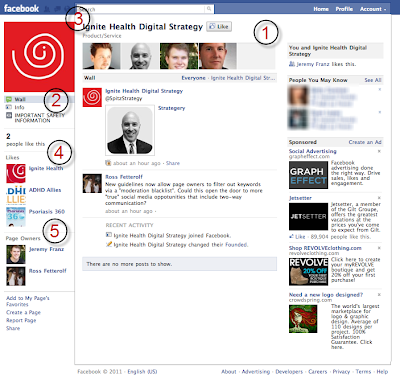The width and height of the screenshot is (400, 386).
Task: Filter wall posts by Everyone
Action: 193,78
